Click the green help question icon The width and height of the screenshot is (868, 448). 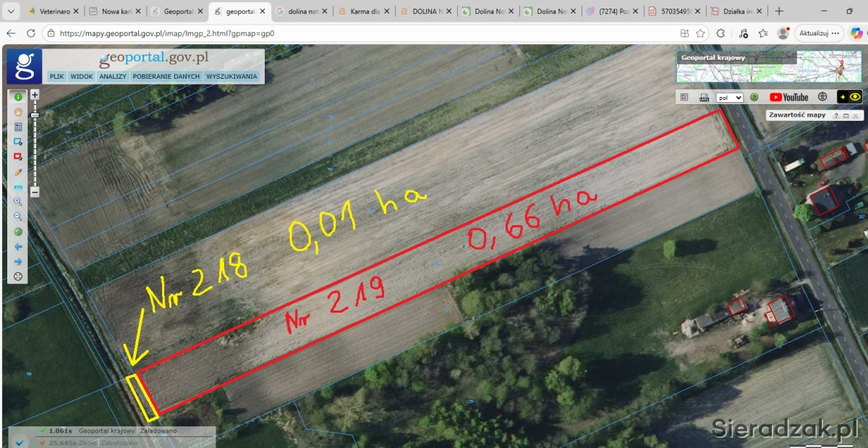pos(754,97)
